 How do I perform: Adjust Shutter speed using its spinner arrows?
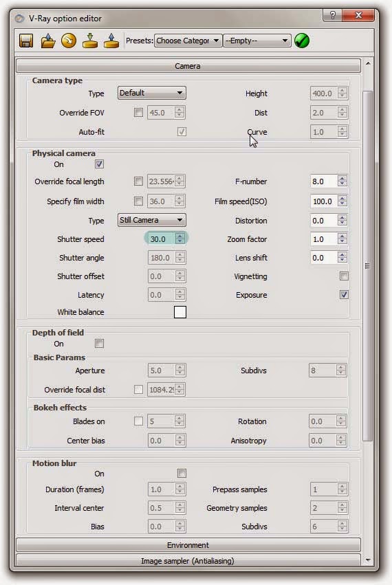point(180,239)
